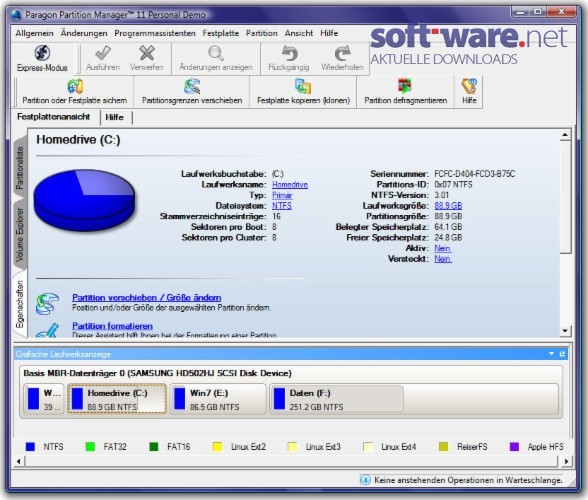Open Partitionsgrenzen verschieben tool
The image size is (588, 500).
point(192,92)
